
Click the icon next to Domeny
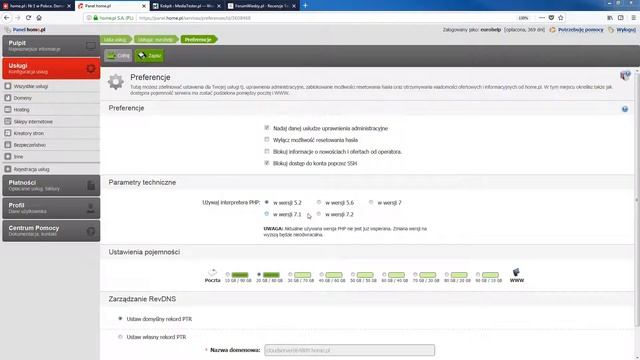tap(8, 98)
